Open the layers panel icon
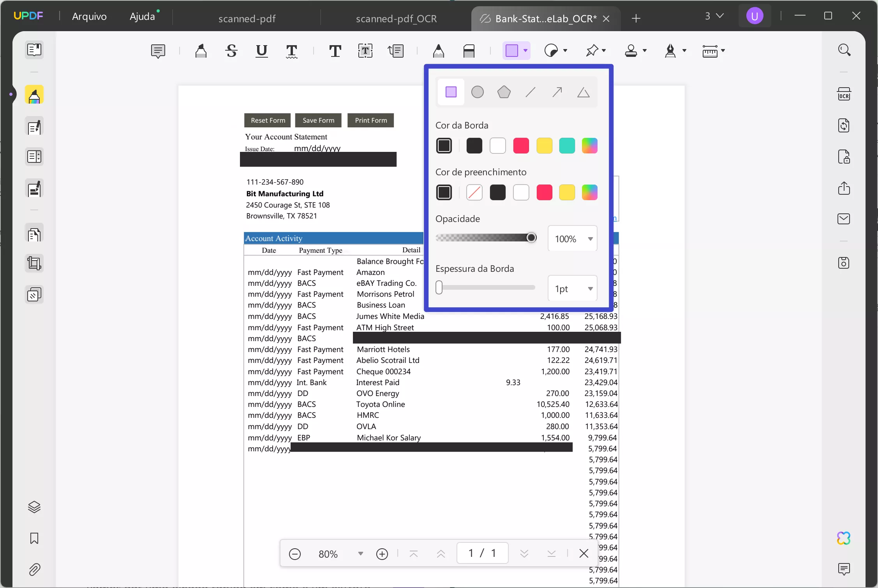 (x=34, y=507)
